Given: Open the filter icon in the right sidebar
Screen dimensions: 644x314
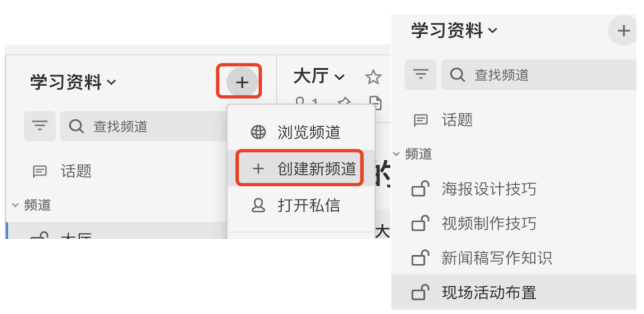Looking at the screenshot, I should click(420, 74).
